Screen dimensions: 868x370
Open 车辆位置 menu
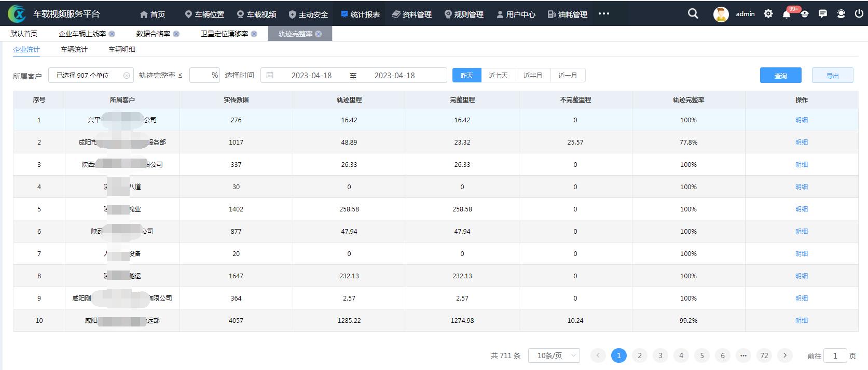(204, 15)
